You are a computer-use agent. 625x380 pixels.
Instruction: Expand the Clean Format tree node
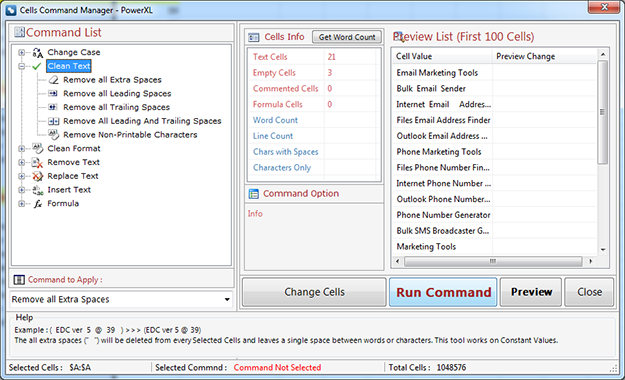click(x=22, y=149)
